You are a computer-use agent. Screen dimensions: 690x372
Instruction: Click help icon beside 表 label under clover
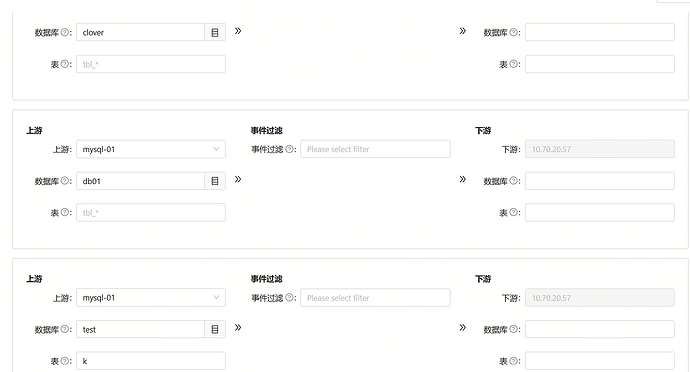(65, 64)
